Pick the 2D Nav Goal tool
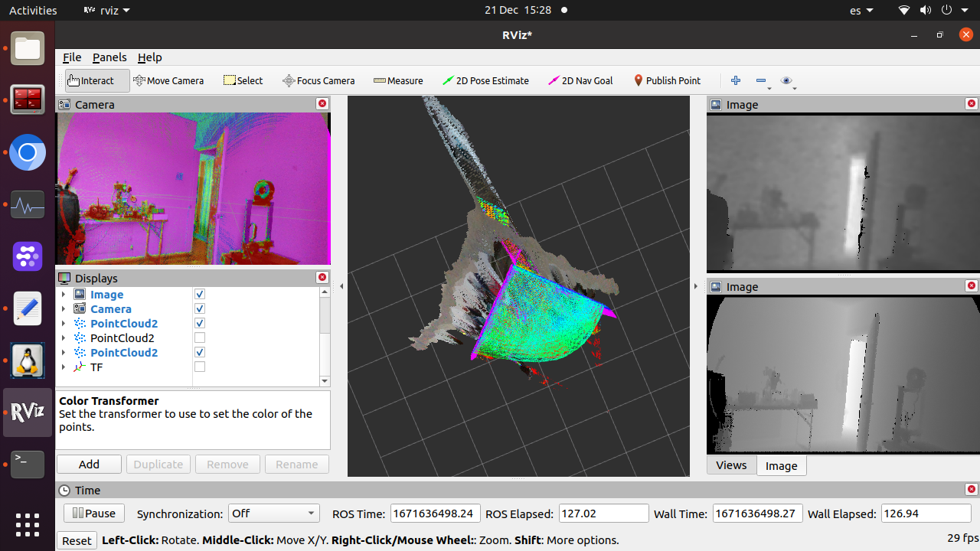 pos(580,80)
